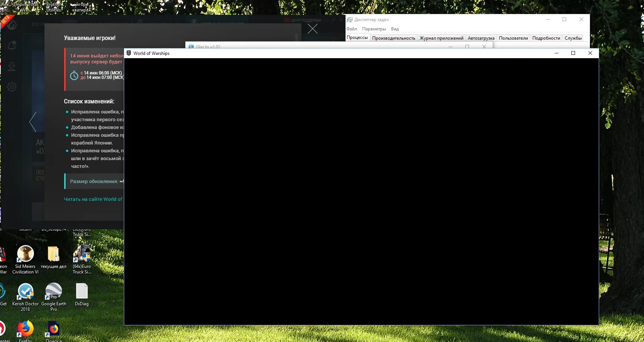Image resolution: width=644 pixels, height=342 pixels.
Task: Close the Task Manager window
Action: (x=581, y=19)
